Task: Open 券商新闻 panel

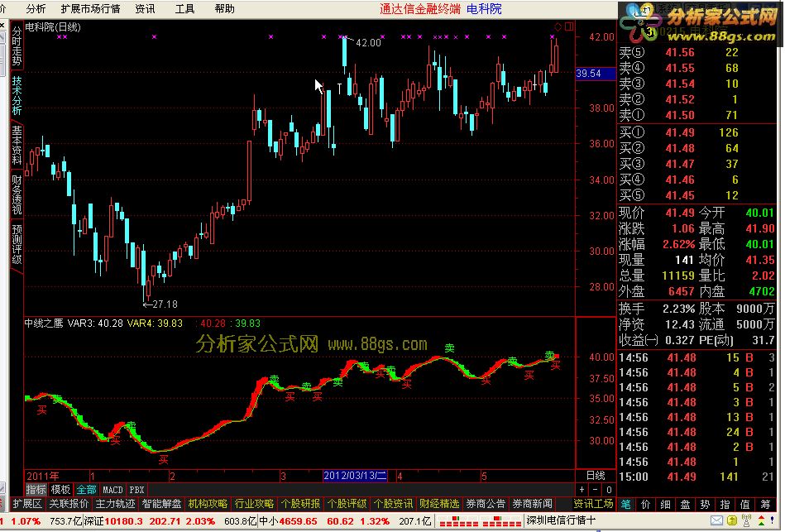Action: (532, 504)
